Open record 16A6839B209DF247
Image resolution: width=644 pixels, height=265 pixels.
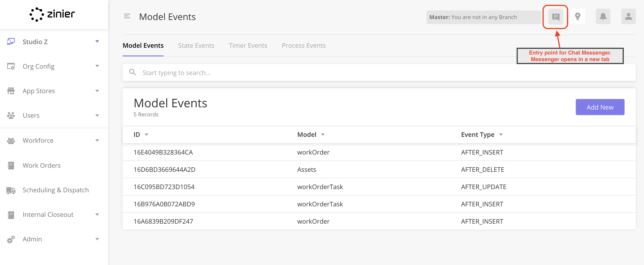pyautogui.click(x=379, y=221)
